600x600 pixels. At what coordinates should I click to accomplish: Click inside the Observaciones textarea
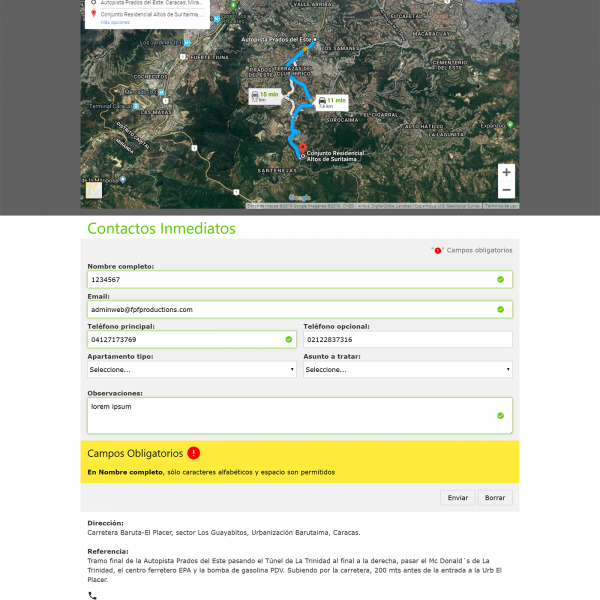pos(300,416)
